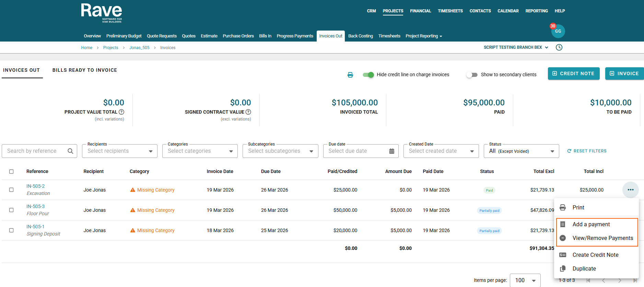
Task: Choose Duplicate in the context menu
Action: coord(584,268)
